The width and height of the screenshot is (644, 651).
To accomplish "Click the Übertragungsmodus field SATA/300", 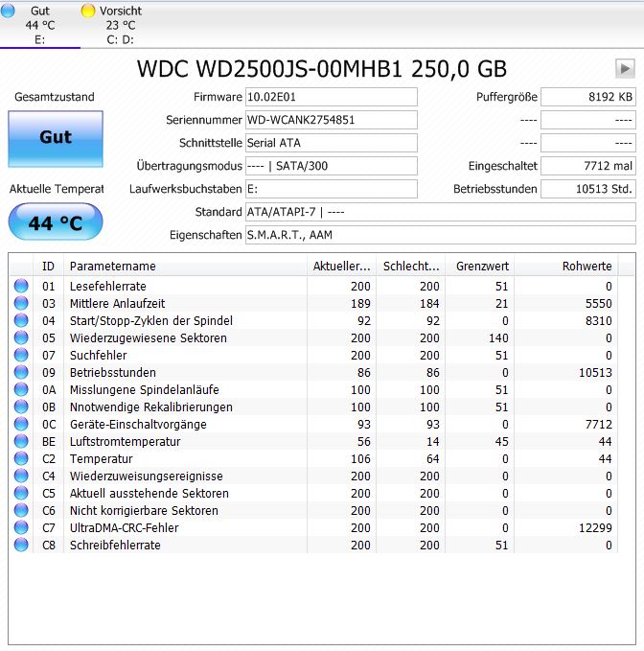I will (x=332, y=166).
